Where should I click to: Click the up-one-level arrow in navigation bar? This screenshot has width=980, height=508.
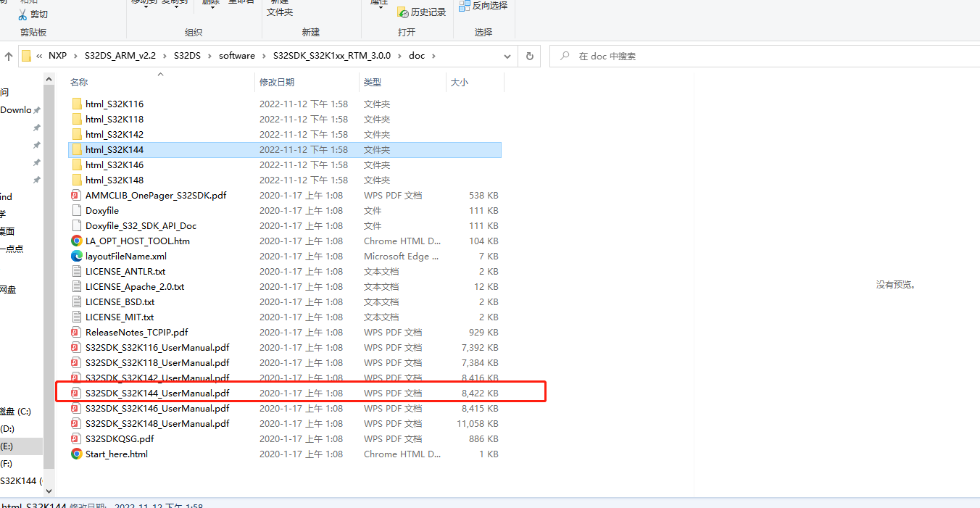[9, 56]
